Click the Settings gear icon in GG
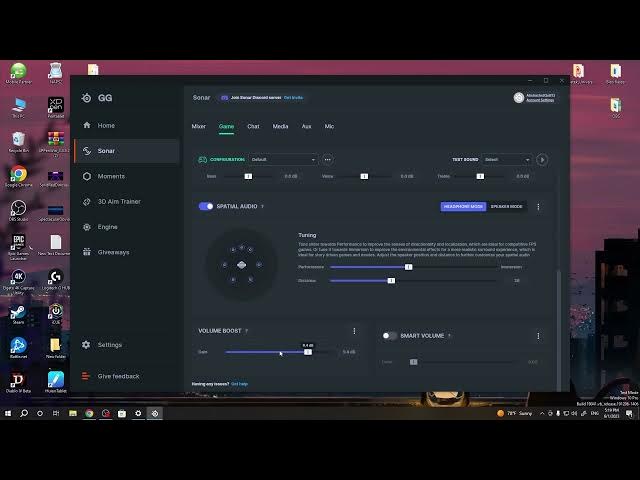 pos(86,344)
